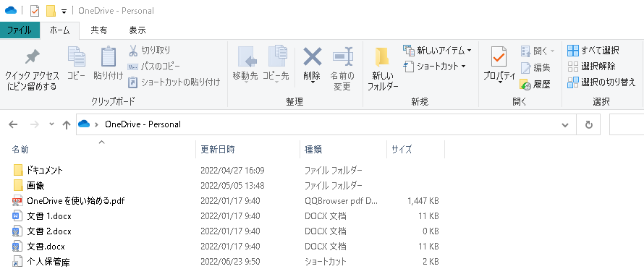This screenshot has height=269, width=644.
Task: Select the 画像 folder
Action: 35,185
